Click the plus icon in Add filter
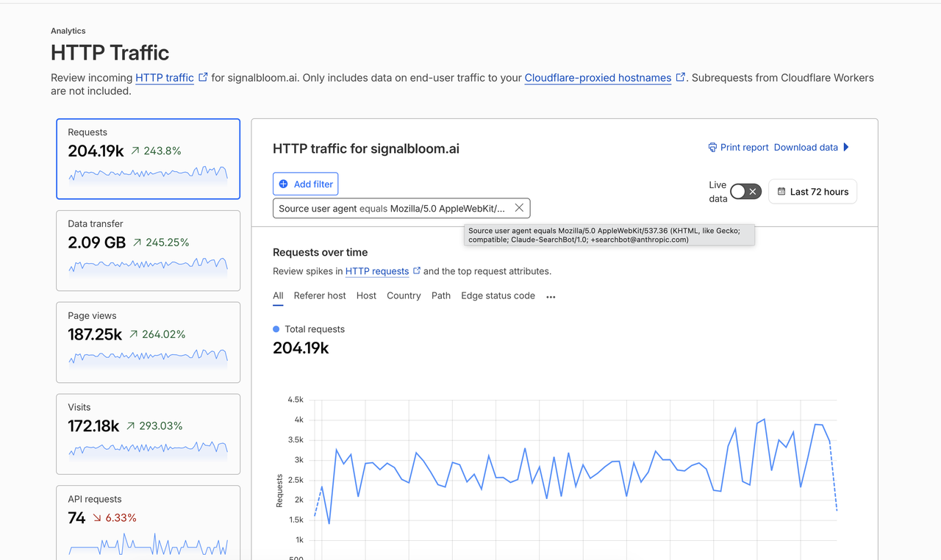941x560 pixels. pyautogui.click(x=284, y=184)
